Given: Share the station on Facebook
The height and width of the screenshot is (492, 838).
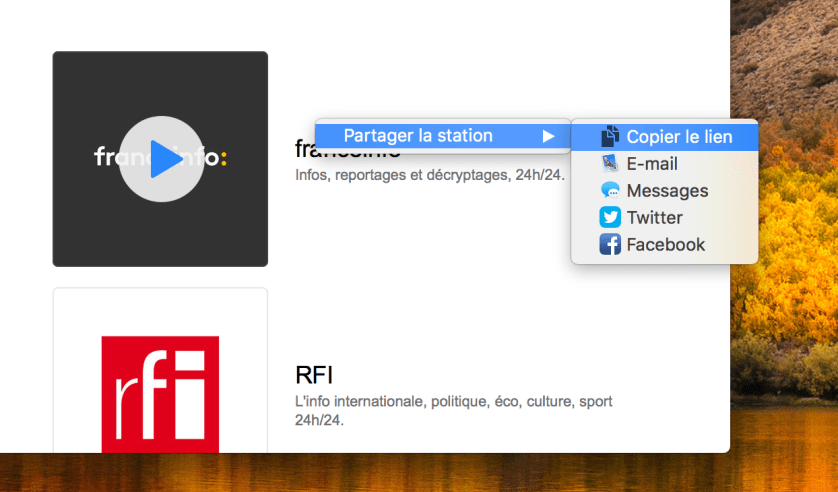Looking at the screenshot, I should 665,245.
